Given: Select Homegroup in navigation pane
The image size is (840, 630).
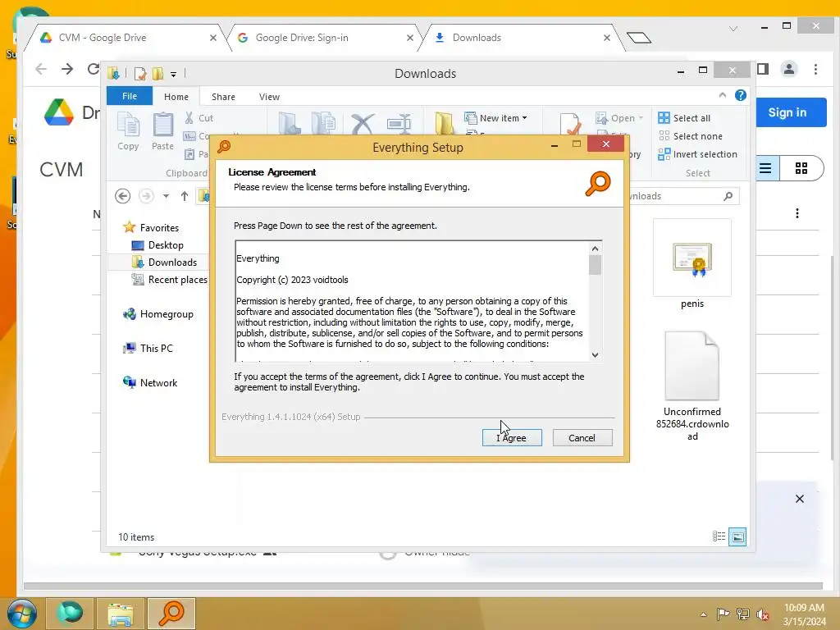Looking at the screenshot, I should [x=158, y=314].
